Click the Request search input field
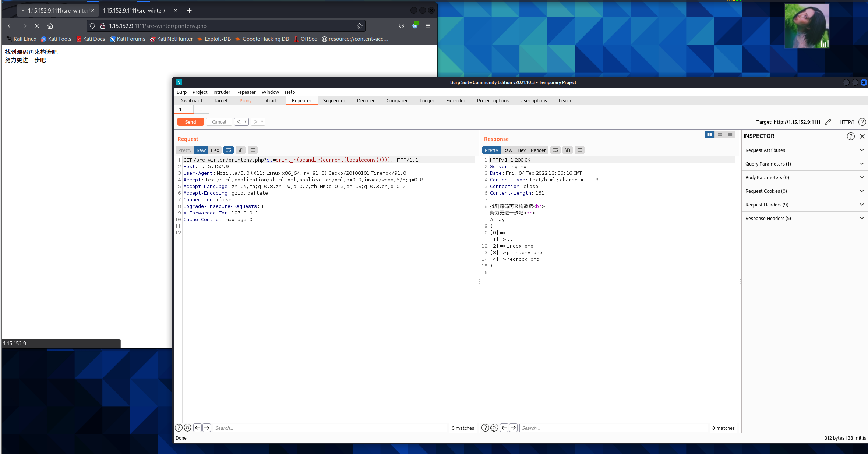 330,428
